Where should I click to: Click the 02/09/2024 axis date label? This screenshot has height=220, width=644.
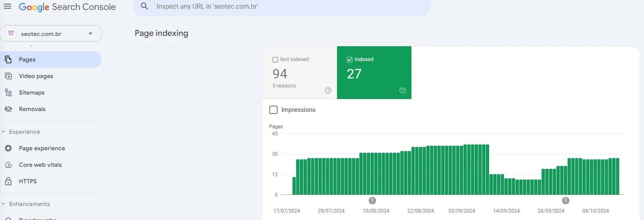pos(462,211)
